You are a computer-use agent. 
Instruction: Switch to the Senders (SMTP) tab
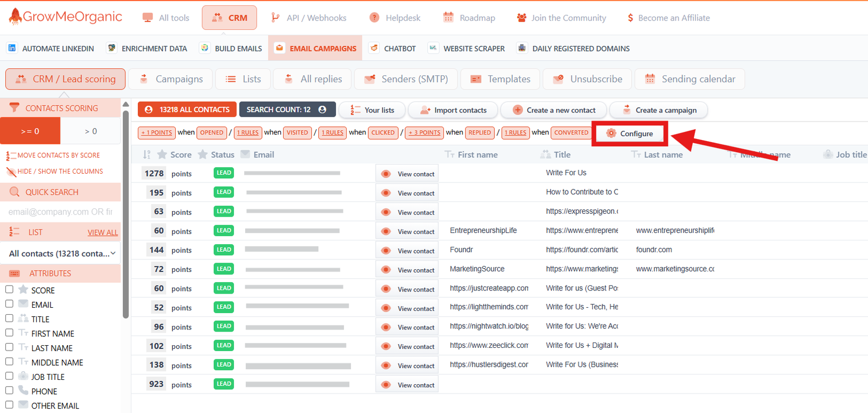coord(406,79)
